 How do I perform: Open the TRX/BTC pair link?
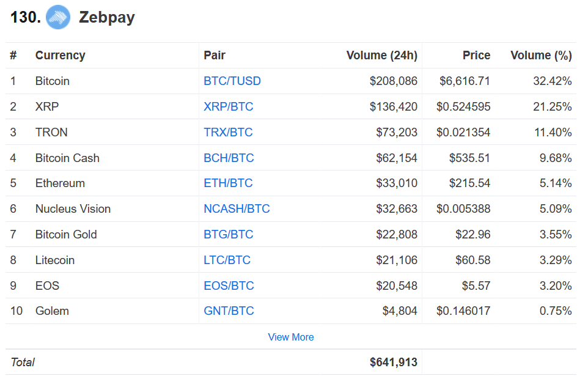[228, 132]
